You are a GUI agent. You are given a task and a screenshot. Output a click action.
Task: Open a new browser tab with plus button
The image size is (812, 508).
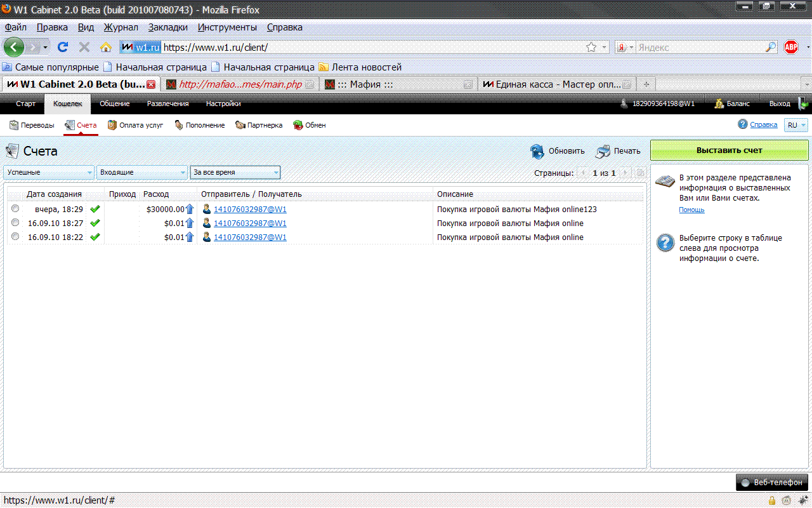point(646,84)
